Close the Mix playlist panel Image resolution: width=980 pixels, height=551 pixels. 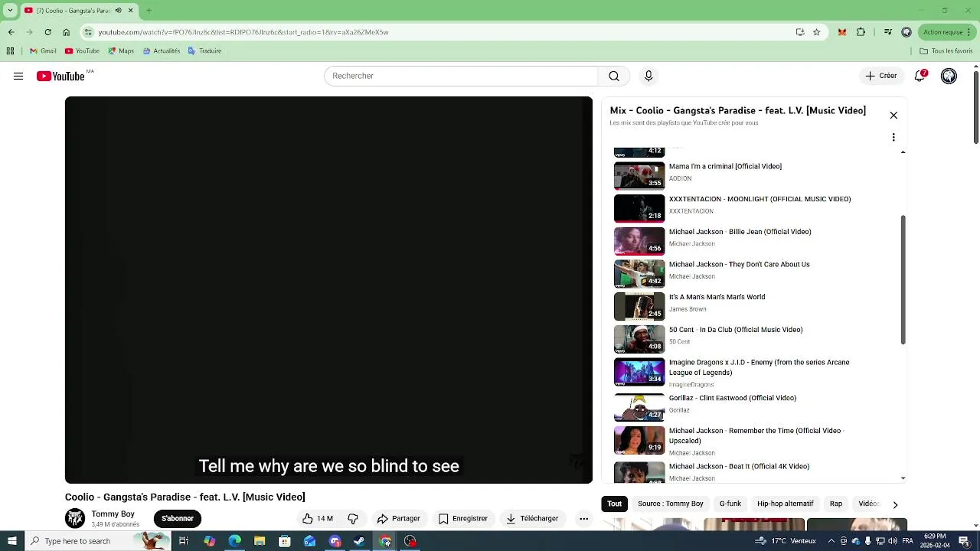click(893, 116)
